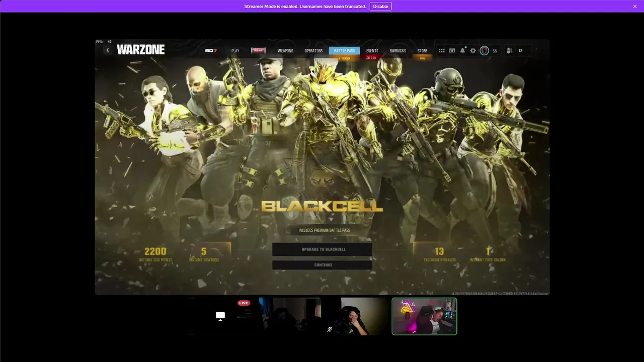The height and width of the screenshot is (362, 644).
Task: Switch to the Weapons tab
Action: point(285,51)
